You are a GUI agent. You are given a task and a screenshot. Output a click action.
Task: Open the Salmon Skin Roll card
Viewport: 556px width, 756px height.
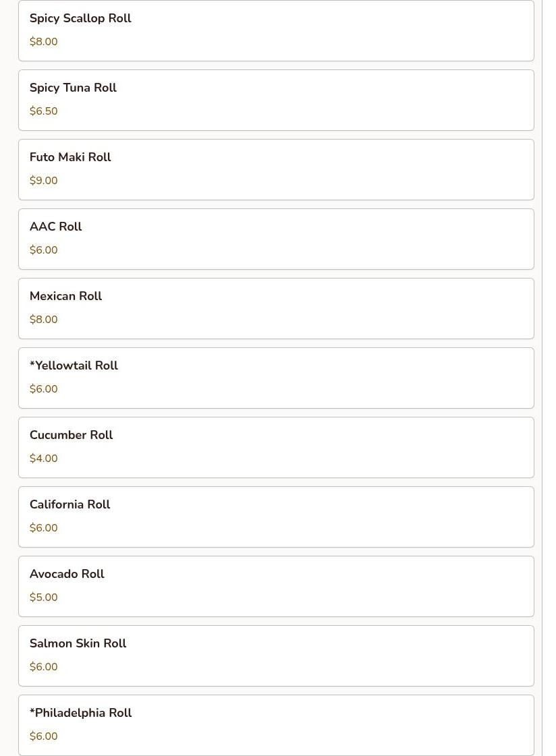click(276, 656)
